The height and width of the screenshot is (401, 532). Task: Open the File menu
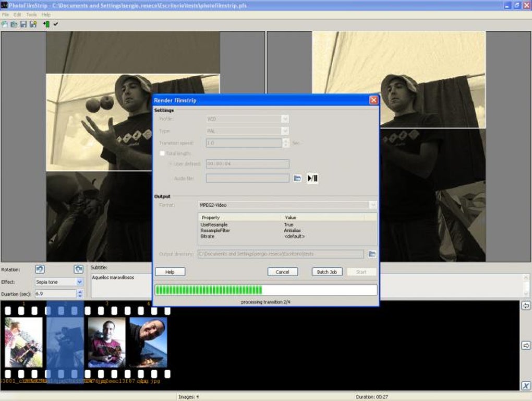tap(5, 15)
